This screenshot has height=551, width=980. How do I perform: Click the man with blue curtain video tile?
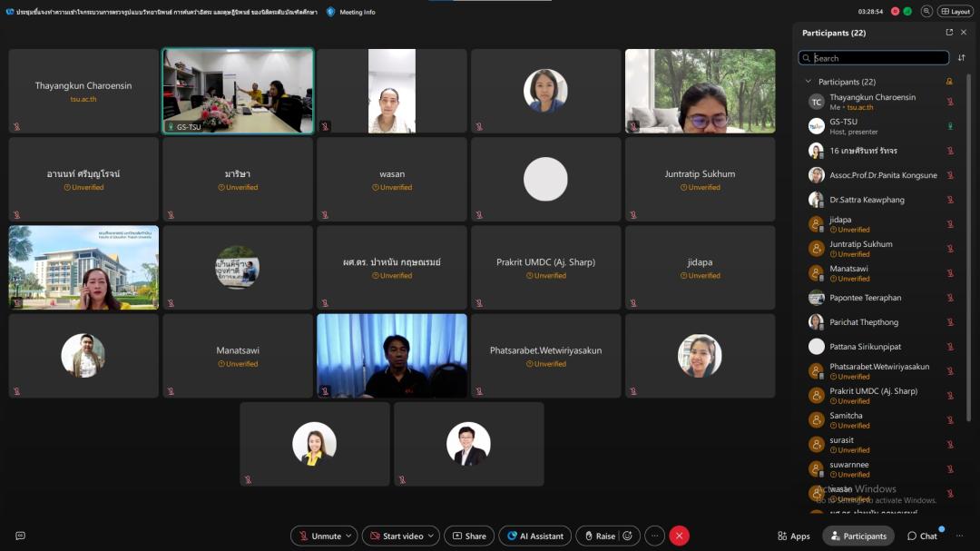(x=392, y=356)
